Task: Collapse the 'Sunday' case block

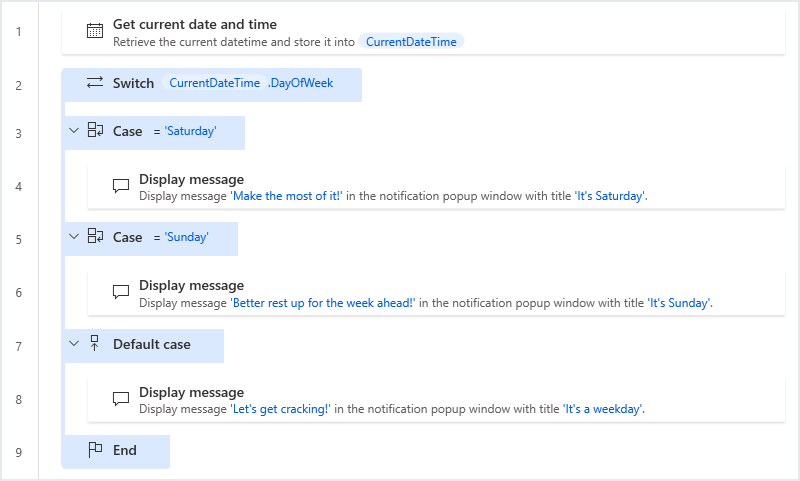Action: 74,237
